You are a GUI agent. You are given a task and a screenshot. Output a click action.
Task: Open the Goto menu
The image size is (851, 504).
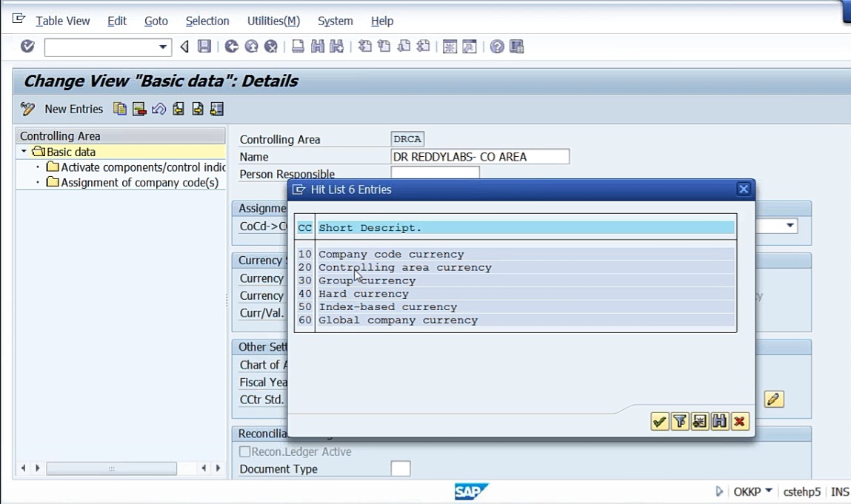pyautogui.click(x=156, y=21)
